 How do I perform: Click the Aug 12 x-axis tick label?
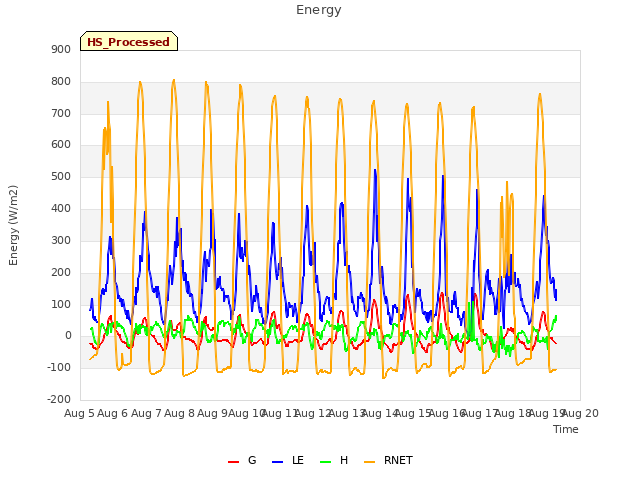(x=313, y=413)
